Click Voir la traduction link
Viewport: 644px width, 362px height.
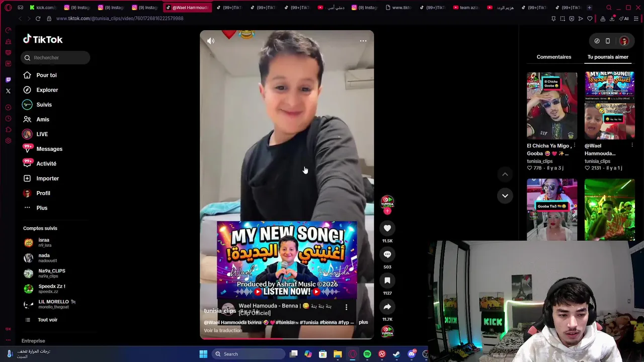[223, 330]
